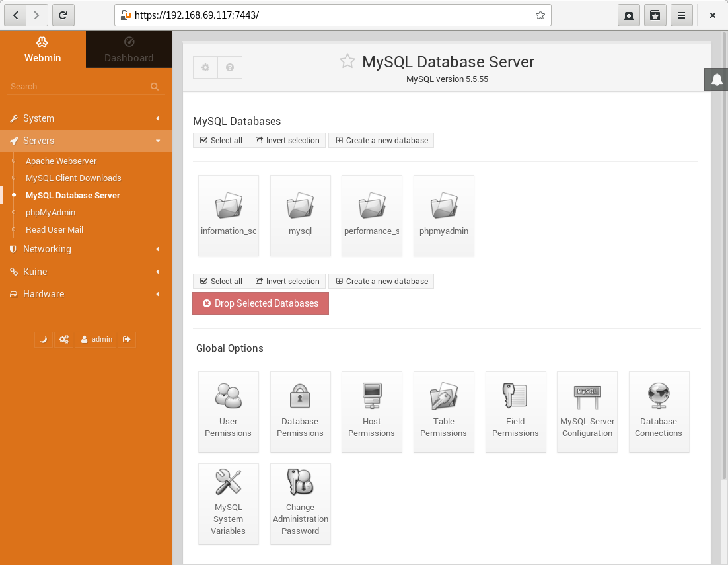Collapse the Servers menu section
Image resolution: width=728 pixels, height=565 pixels.
pos(86,141)
